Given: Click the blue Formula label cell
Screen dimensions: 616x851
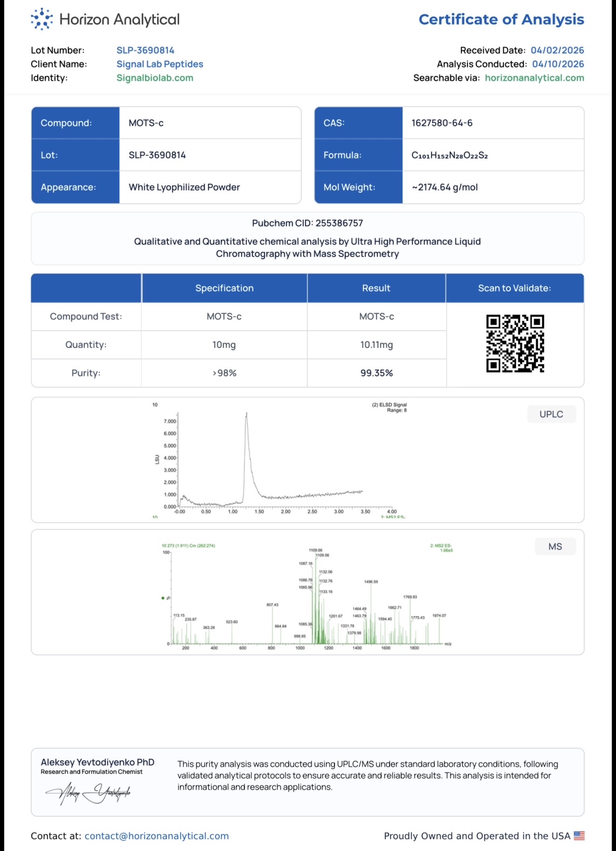Looking at the screenshot, I should coord(358,155).
